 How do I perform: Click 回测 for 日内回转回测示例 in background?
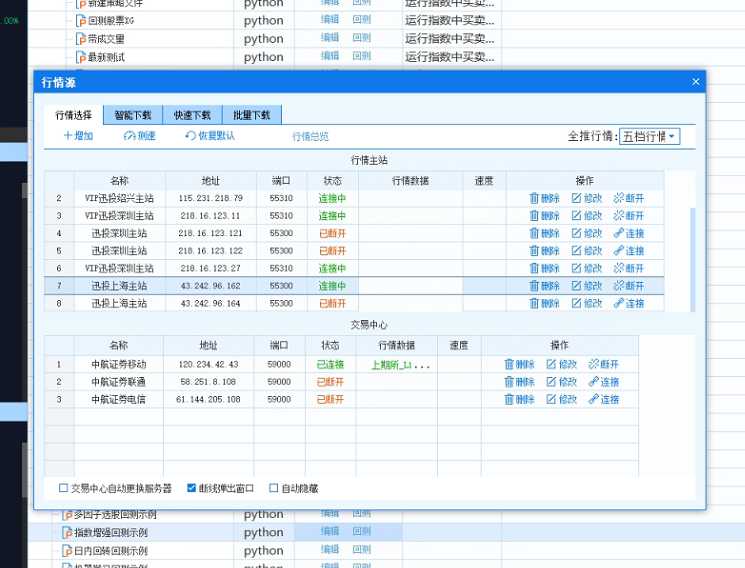tap(362, 550)
